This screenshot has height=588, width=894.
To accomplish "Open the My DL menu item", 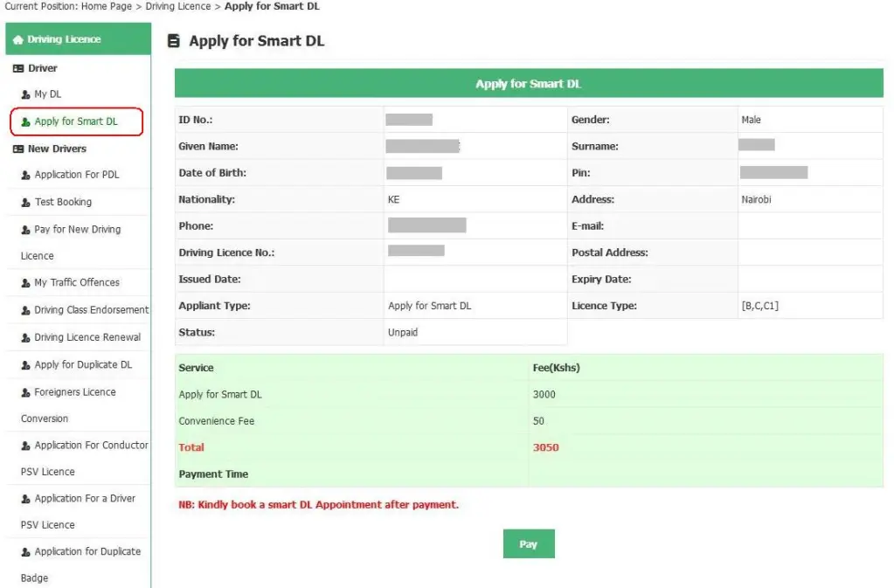I will click(48, 94).
